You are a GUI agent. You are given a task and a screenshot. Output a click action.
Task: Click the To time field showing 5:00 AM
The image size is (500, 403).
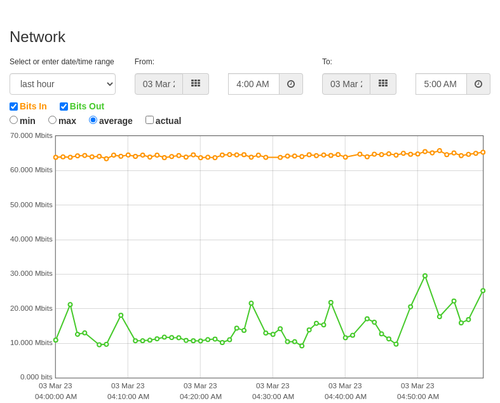pos(441,84)
